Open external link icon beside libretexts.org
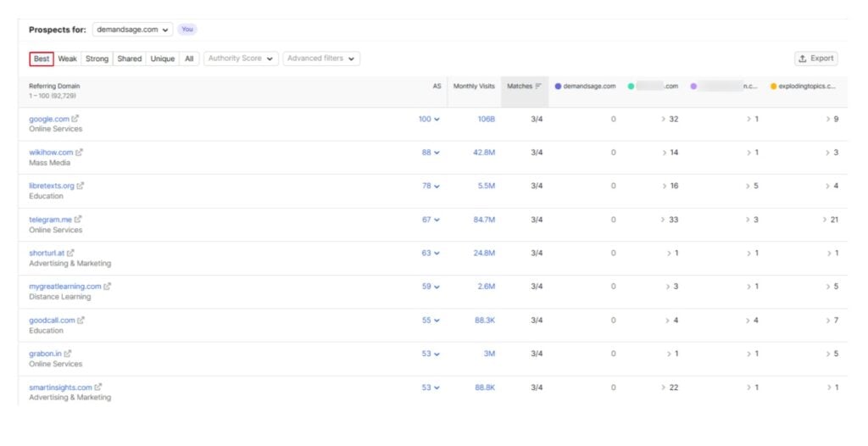Screen dimensions: 868x446 tap(81, 186)
